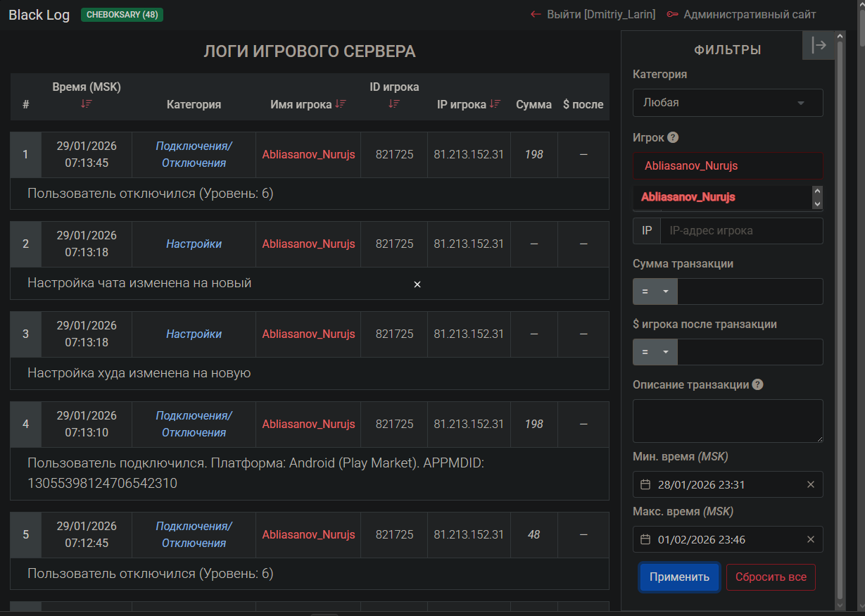Open $ игрока после транзакции operator dropdown
Viewport: 865px width, 616px height.
pos(655,352)
